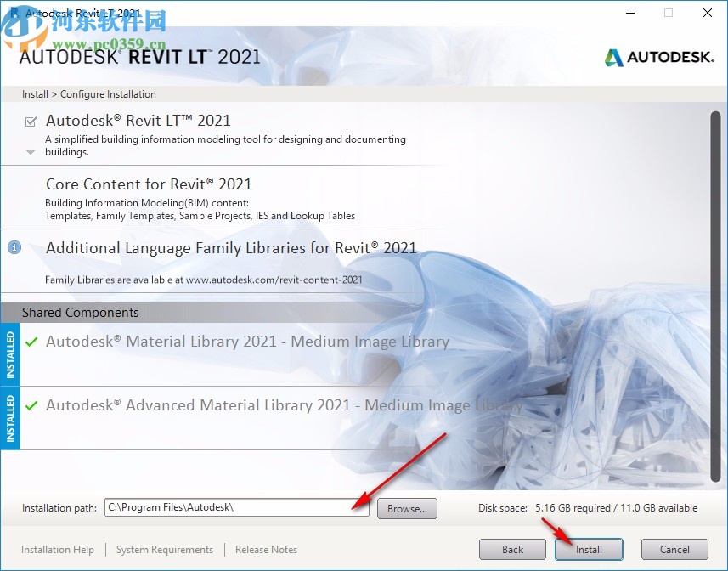The image size is (728, 571).
Task: Open the Installation Help link
Action: pos(57,549)
